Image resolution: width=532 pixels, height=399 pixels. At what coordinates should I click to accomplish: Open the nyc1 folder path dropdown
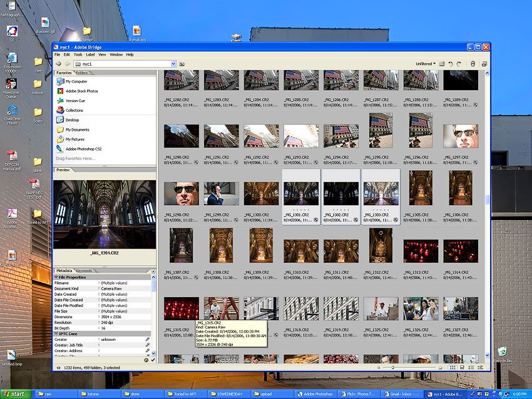[173, 64]
